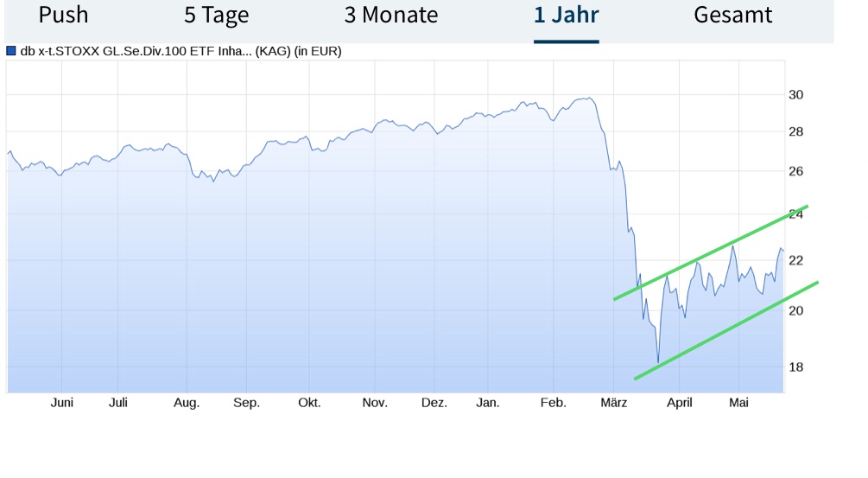Click the lower green trend line
Image resolution: width=868 pixels, height=478 pixels.
[x=725, y=331]
